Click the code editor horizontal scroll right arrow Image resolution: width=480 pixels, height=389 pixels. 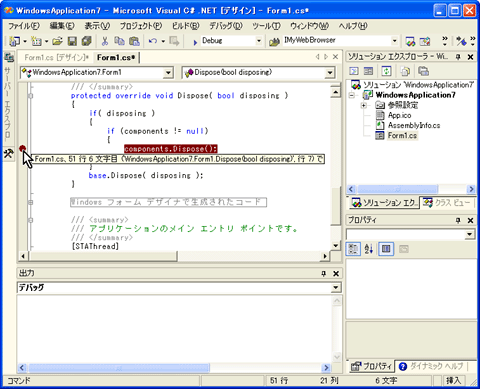(x=325, y=256)
